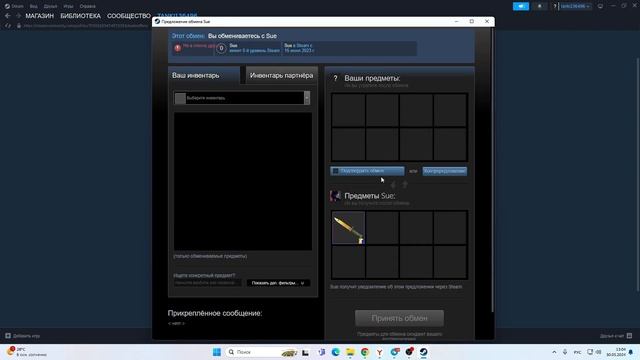
Task: Open File Explorer from taskbar
Action: point(350,352)
